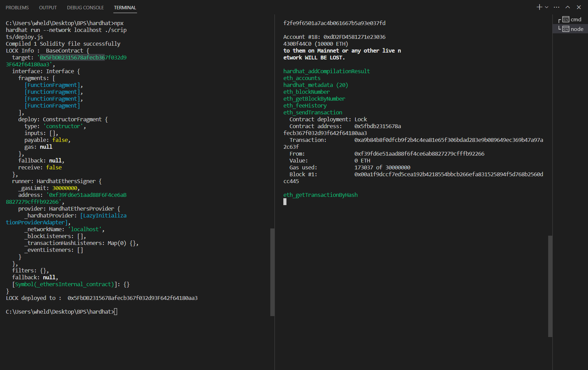Click the right terminal scrollbar thumb
The height and width of the screenshot is (370, 588).
pyautogui.click(x=550, y=286)
